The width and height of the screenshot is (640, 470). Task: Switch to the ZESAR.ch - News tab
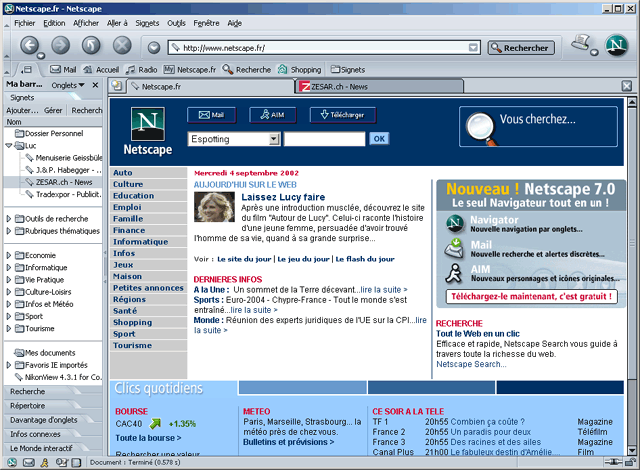(x=380, y=86)
